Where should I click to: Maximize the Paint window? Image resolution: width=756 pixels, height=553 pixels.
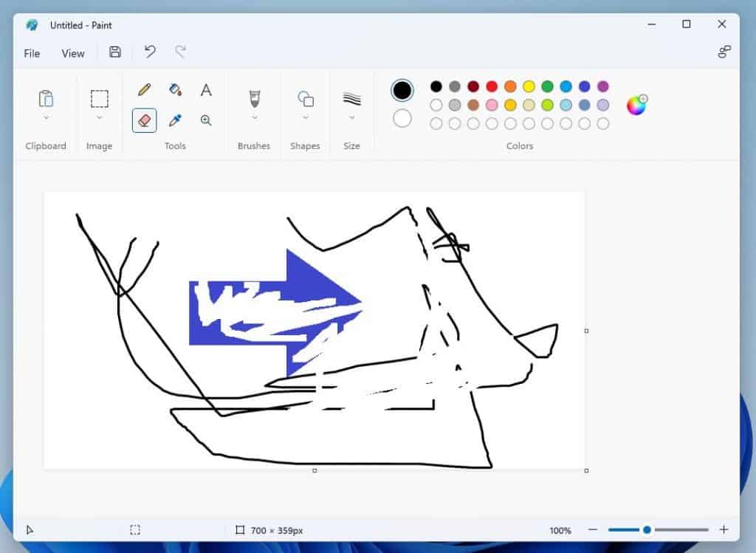tap(687, 24)
